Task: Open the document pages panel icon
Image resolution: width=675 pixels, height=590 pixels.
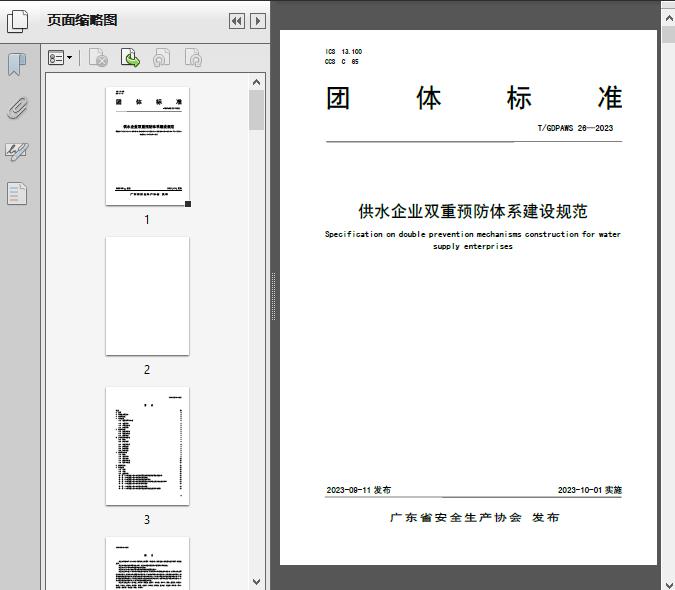Action: (x=17, y=193)
